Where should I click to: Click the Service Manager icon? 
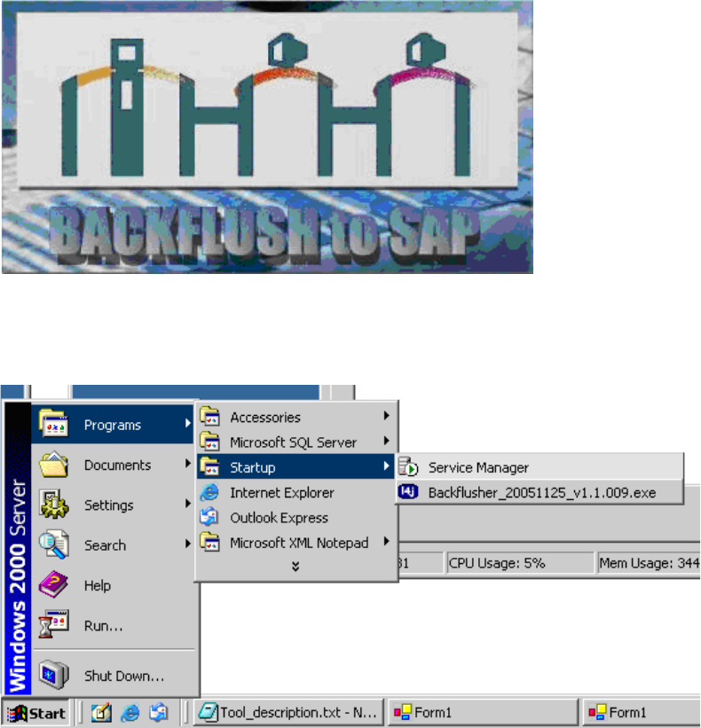(409, 466)
